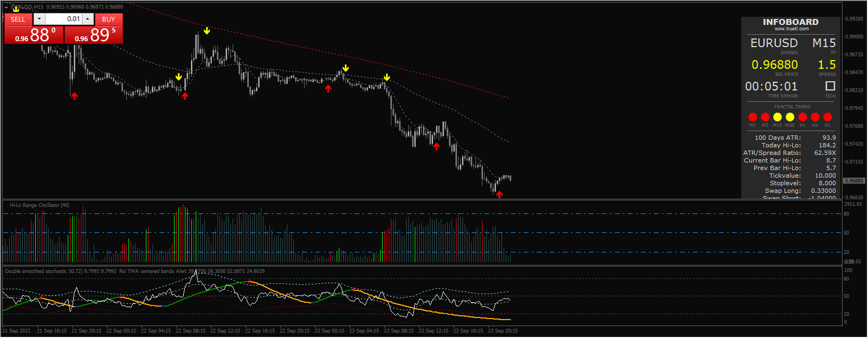Decrease lot volume with the down arrow
This screenshot has height=338, width=868.
pyautogui.click(x=39, y=19)
